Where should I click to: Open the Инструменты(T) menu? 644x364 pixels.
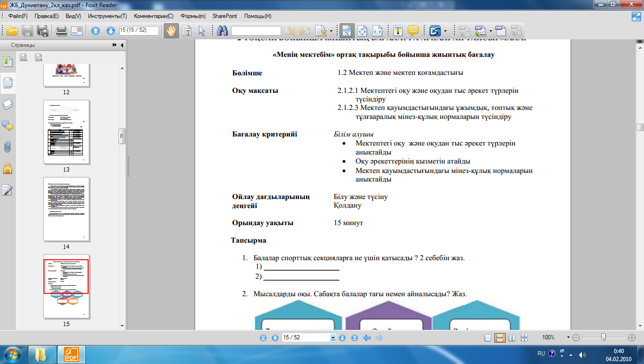pos(107,16)
